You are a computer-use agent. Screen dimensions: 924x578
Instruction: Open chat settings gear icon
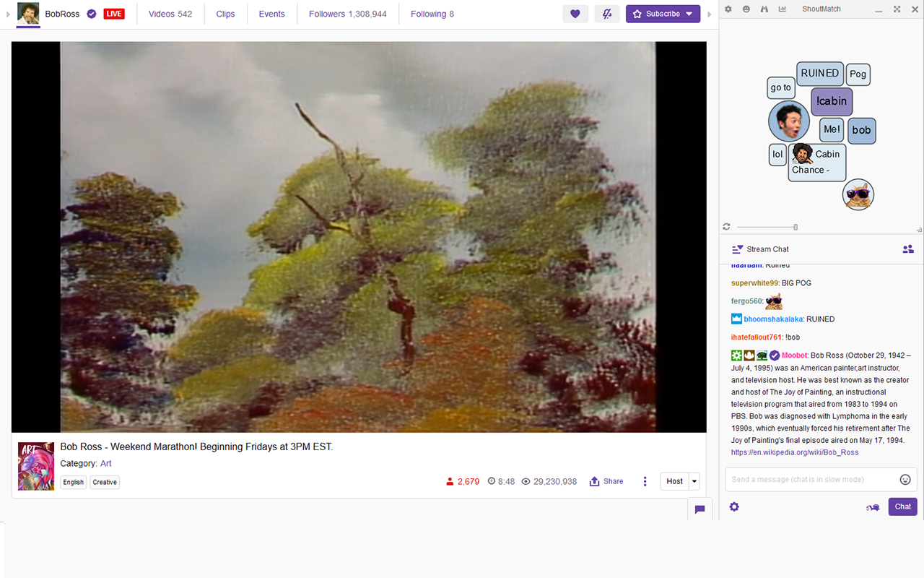[734, 506]
